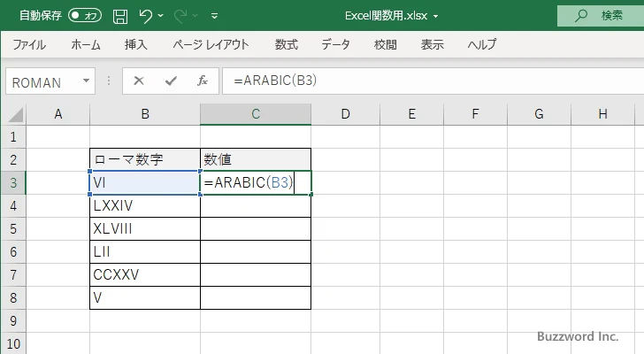The height and width of the screenshot is (354, 644).
Task: Click the Select All corner triangle
Action: [x=16, y=114]
